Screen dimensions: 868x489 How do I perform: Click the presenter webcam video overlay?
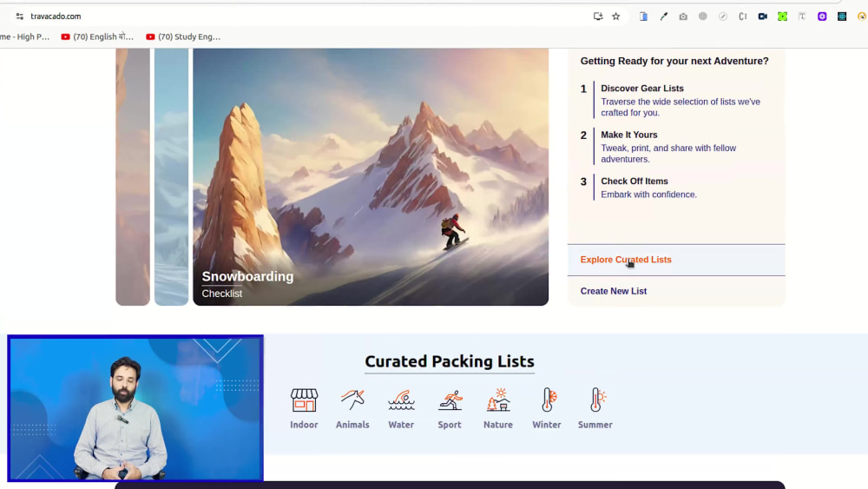click(135, 408)
